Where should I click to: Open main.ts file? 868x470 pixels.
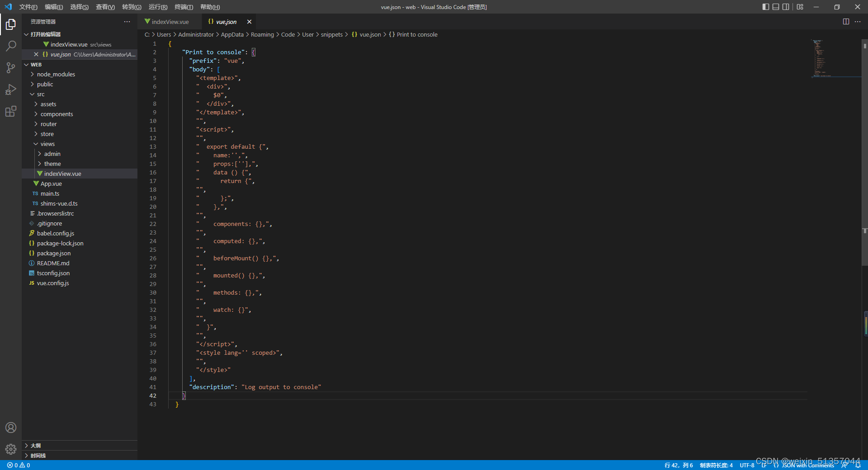click(x=80, y=193)
